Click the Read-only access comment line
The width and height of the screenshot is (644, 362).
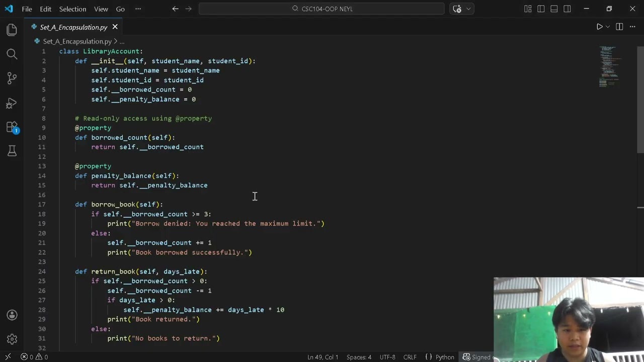143,118
